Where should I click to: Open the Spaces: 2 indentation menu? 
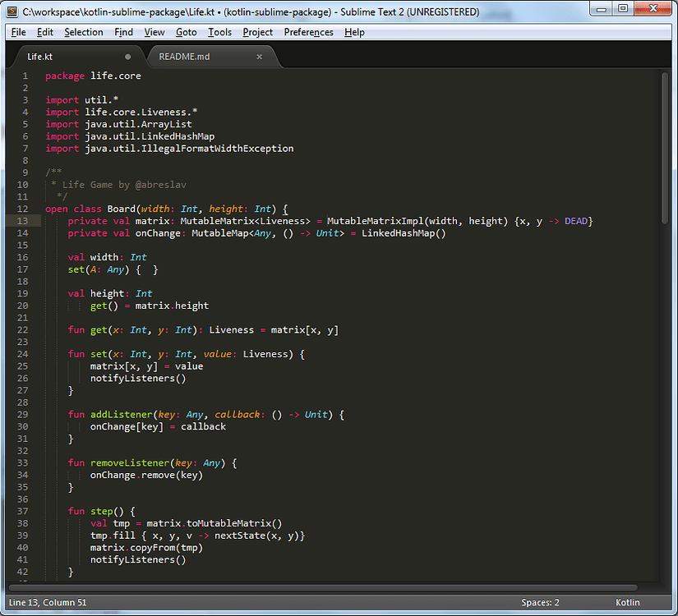point(540,602)
